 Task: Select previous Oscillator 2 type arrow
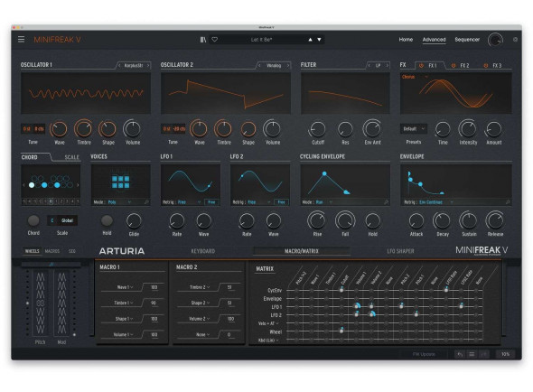[x=259, y=65]
